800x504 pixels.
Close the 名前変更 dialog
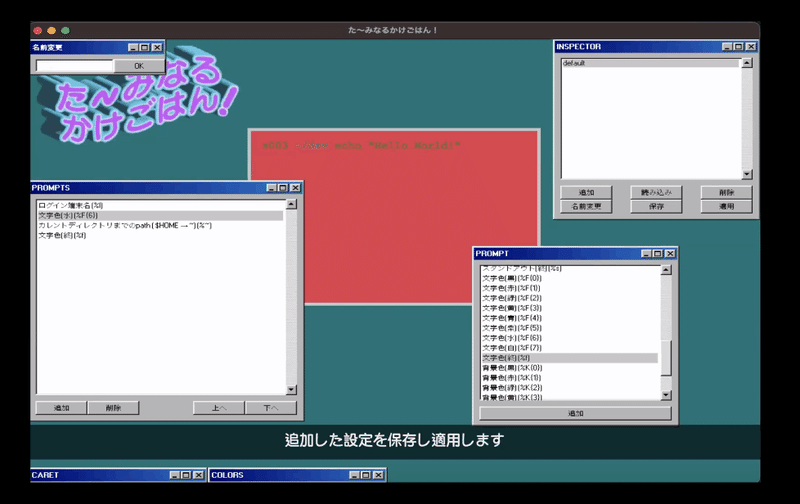tap(157, 47)
